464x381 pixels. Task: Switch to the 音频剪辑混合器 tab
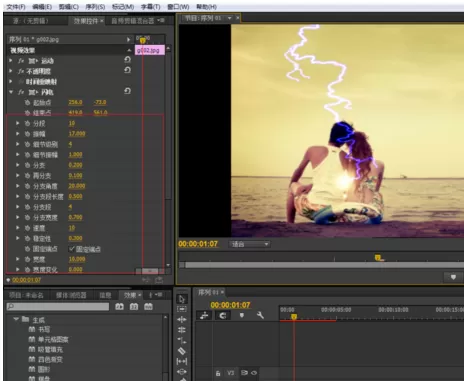point(133,21)
